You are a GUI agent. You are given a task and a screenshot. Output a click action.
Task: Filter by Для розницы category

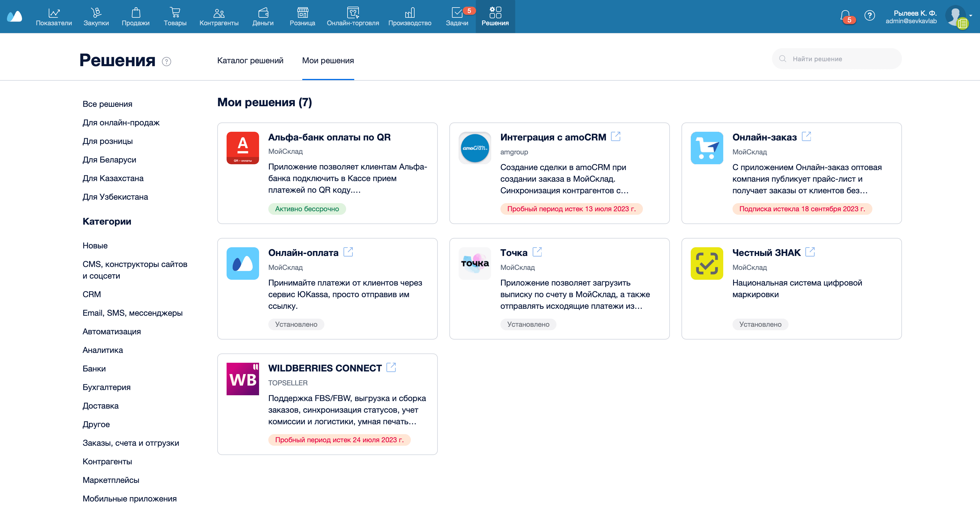click(x=108, y=141)
